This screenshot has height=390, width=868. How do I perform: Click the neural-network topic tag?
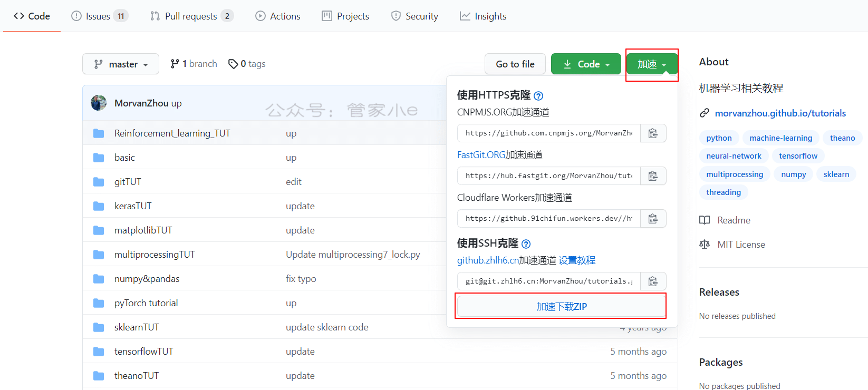tap(734, 156)
